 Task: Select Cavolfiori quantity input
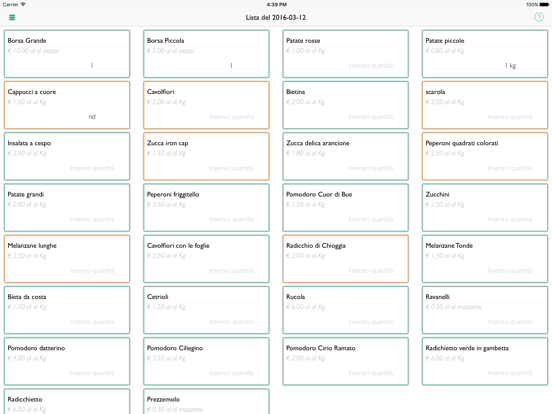231,117
